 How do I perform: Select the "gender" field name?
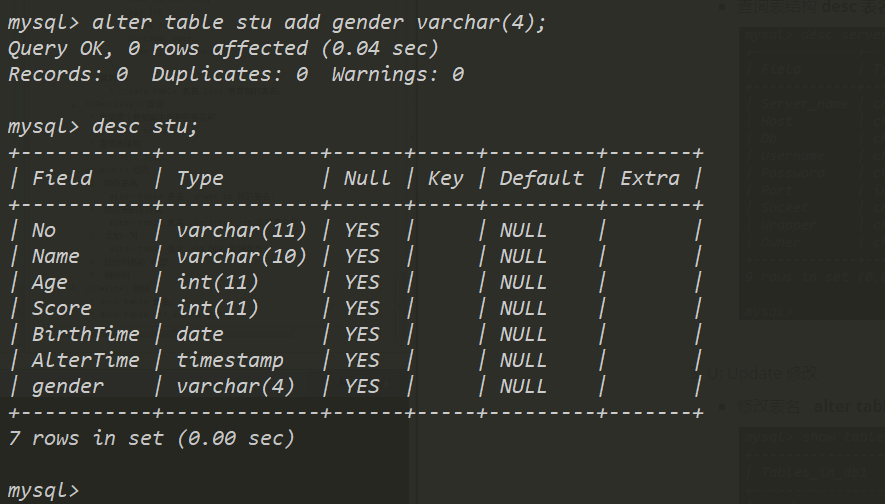tap(67, 386)
